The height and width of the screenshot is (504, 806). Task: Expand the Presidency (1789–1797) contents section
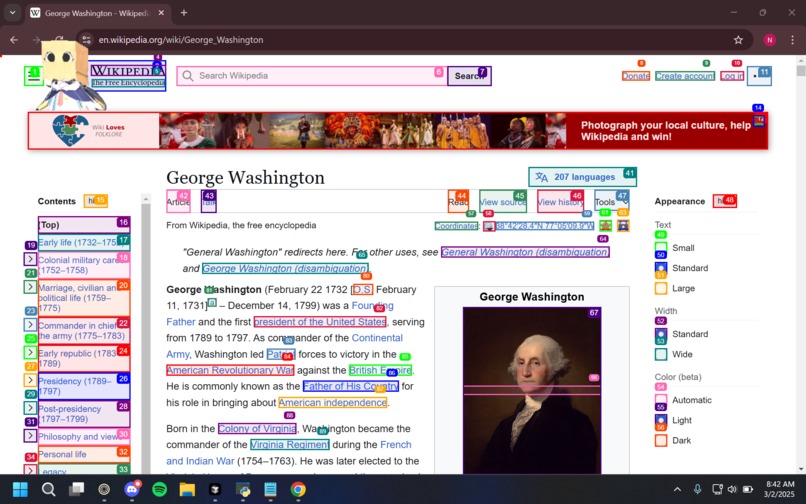(30, 381)
